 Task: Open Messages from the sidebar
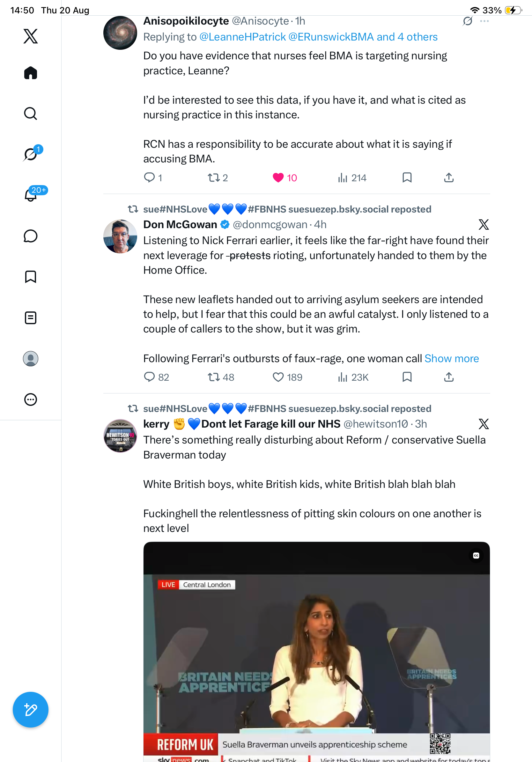[31, 236]
